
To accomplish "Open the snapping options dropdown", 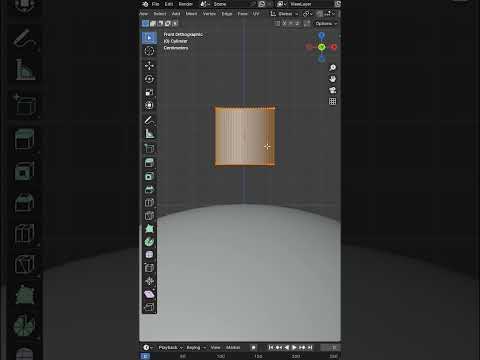I will click(330, 14).
